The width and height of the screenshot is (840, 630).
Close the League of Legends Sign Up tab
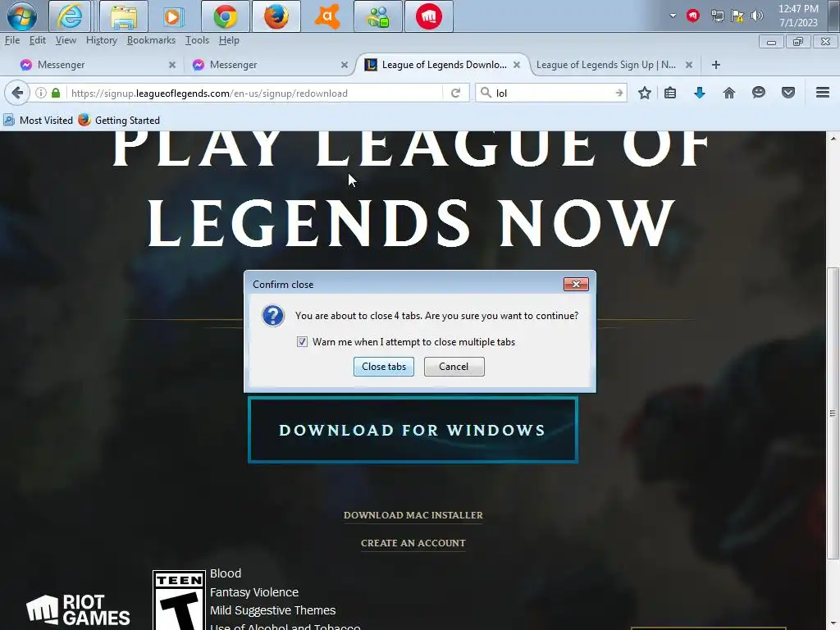tap(689, 65)
